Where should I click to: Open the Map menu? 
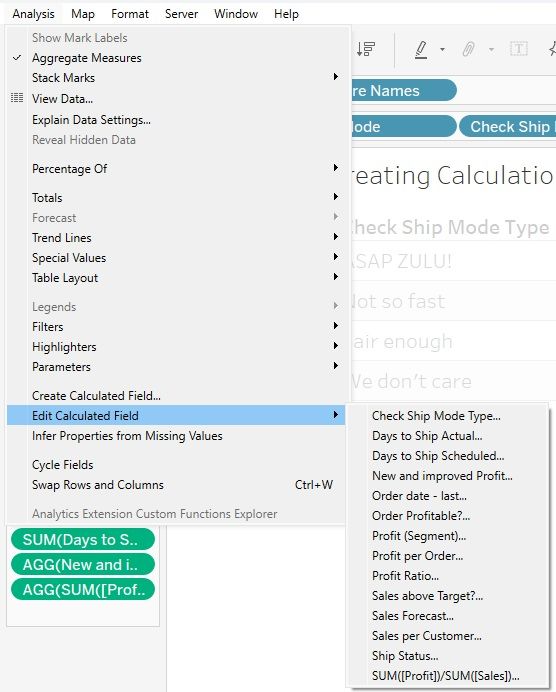[x=83, y=14]
